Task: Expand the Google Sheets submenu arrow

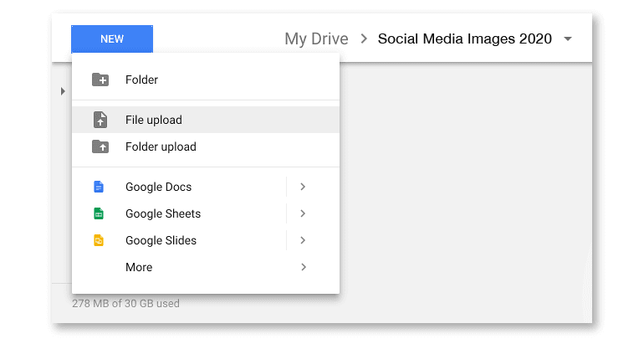Action: [303, 213]
